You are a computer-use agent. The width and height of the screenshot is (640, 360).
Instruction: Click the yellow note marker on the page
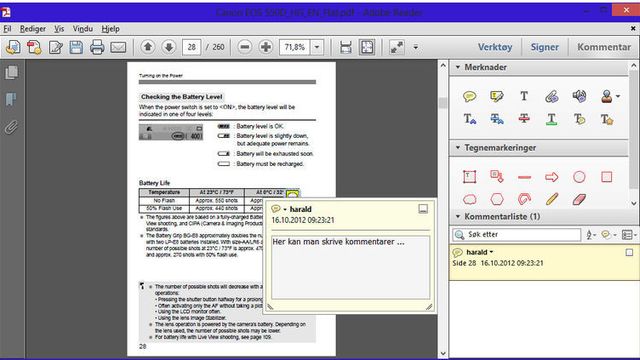292,194
